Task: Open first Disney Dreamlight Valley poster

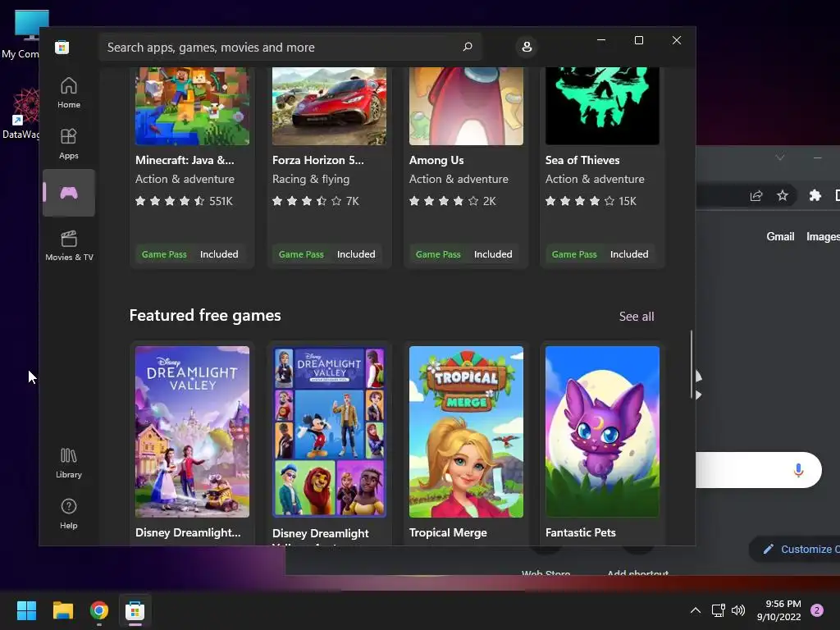Action: pos(192,431)
